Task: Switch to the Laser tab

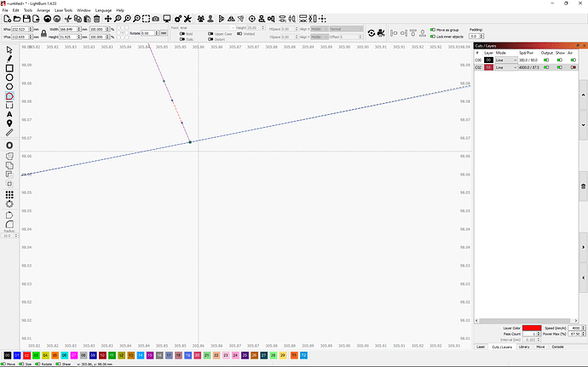Action: pyautogui.click(x=481, y=347)
